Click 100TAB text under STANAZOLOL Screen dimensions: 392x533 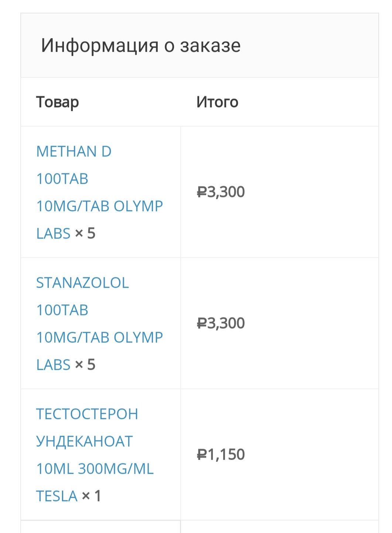coord(62,310)
